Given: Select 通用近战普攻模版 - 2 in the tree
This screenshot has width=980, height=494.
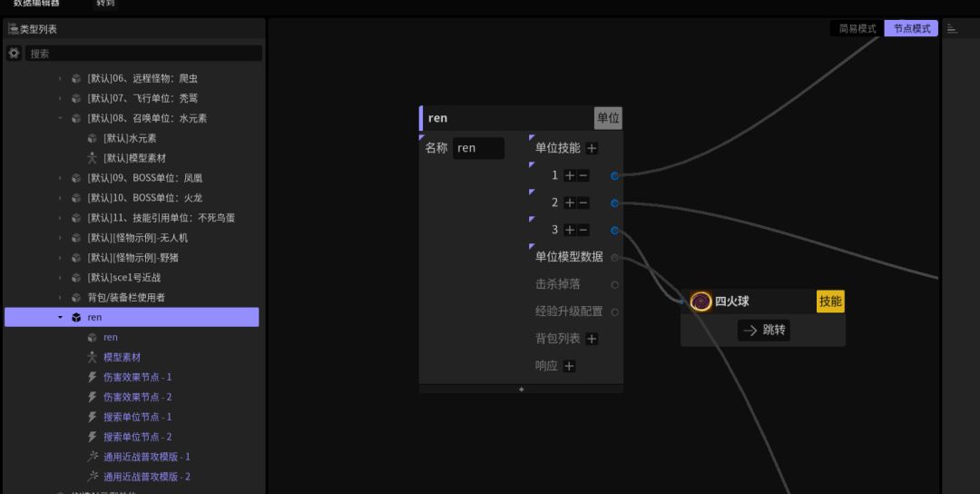Looking at the screenshot, I should (147, 477).
